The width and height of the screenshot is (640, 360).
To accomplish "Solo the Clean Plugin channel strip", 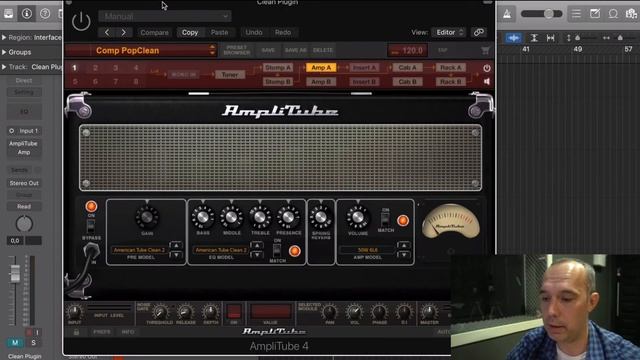I will (33, 342).
